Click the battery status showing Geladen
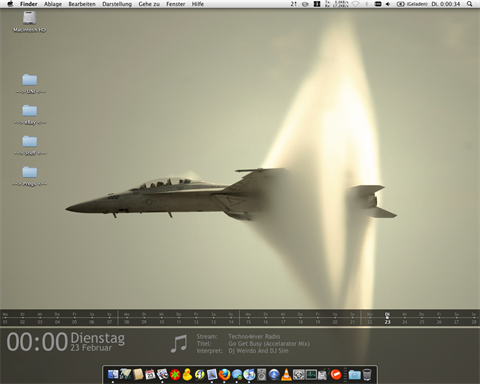This screenshot has width=480, height=384. pos(412,4)
